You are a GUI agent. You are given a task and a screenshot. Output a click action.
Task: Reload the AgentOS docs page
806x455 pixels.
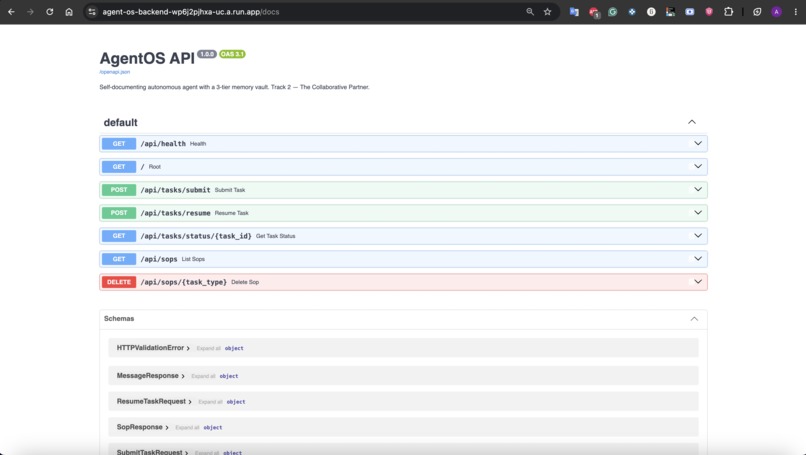[x=49, y=11]
